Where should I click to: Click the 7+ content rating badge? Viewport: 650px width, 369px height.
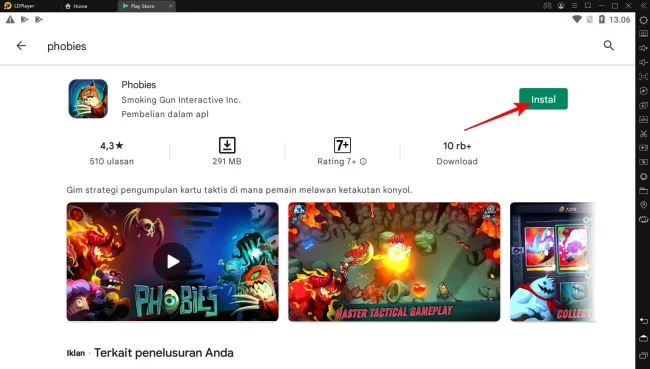click(342, 145)
